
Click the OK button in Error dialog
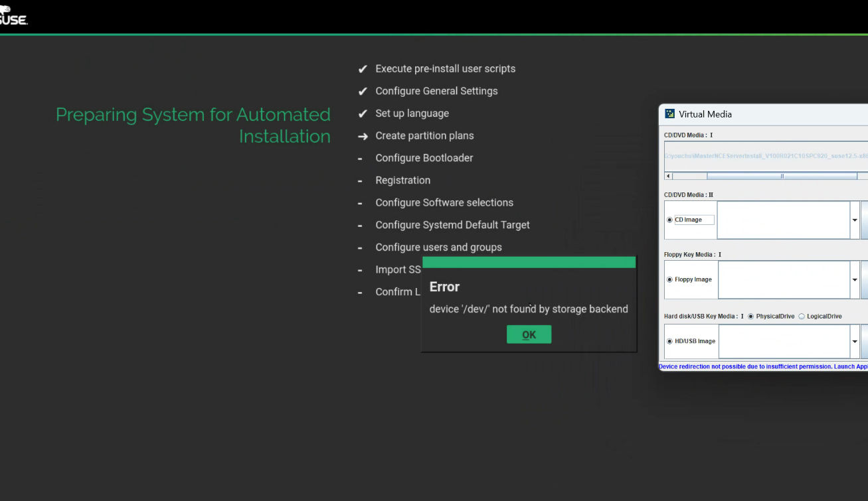529,334
